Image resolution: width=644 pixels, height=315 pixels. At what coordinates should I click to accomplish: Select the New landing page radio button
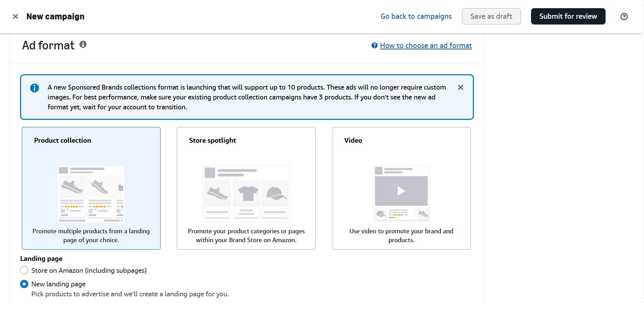[24, 284]
